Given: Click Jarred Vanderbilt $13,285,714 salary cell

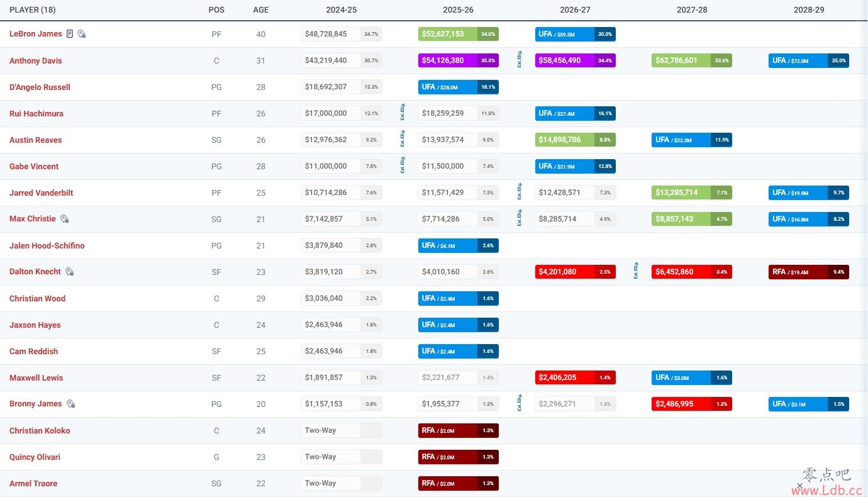Looking at the screenshot, I should (x=692, y=193).
